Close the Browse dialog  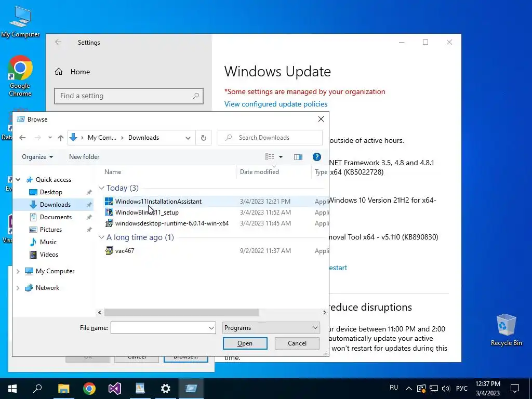point(321,119)
